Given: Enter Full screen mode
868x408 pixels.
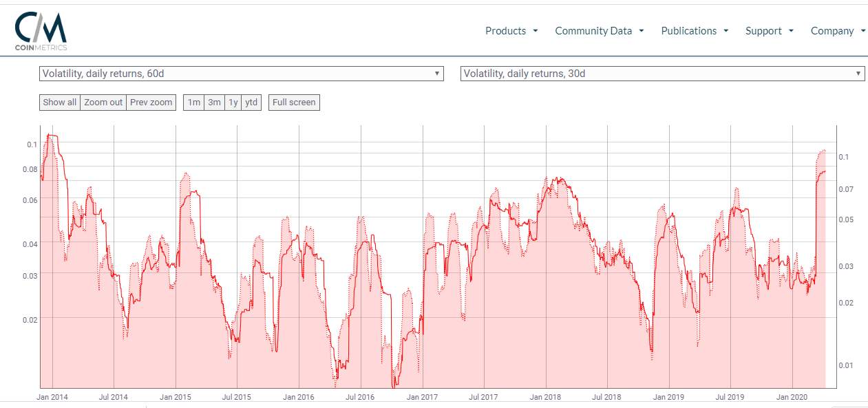Looking at the screenshot, I should [x=294, y=102].
